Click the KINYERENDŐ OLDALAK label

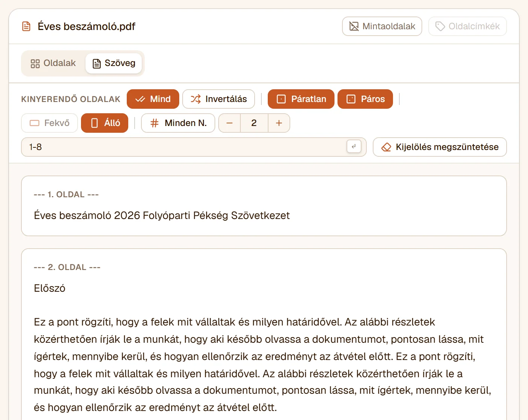tap(71, 99)
